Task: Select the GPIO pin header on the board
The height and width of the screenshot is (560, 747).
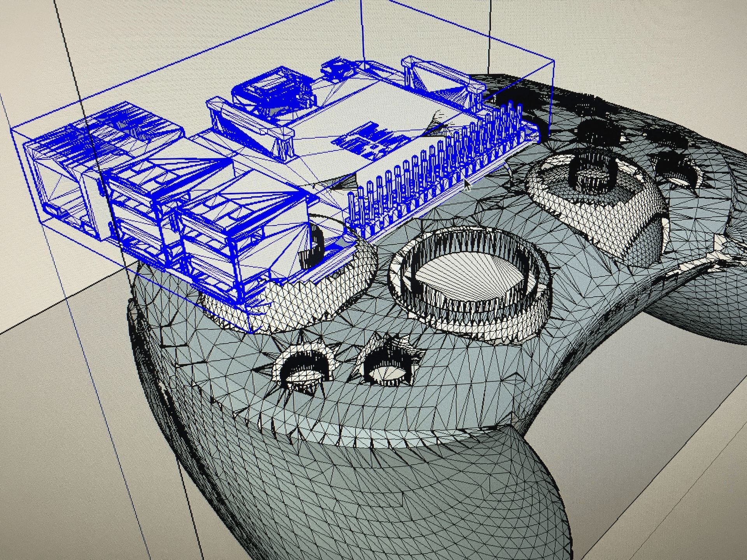Action: [x=436, y=171]
